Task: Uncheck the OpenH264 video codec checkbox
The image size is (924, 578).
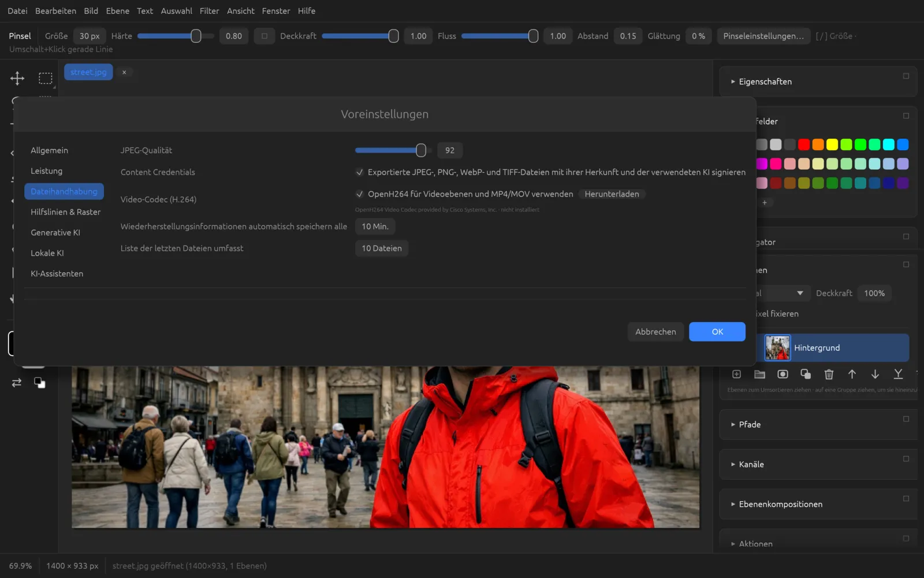Action: [x=360, y=194]
